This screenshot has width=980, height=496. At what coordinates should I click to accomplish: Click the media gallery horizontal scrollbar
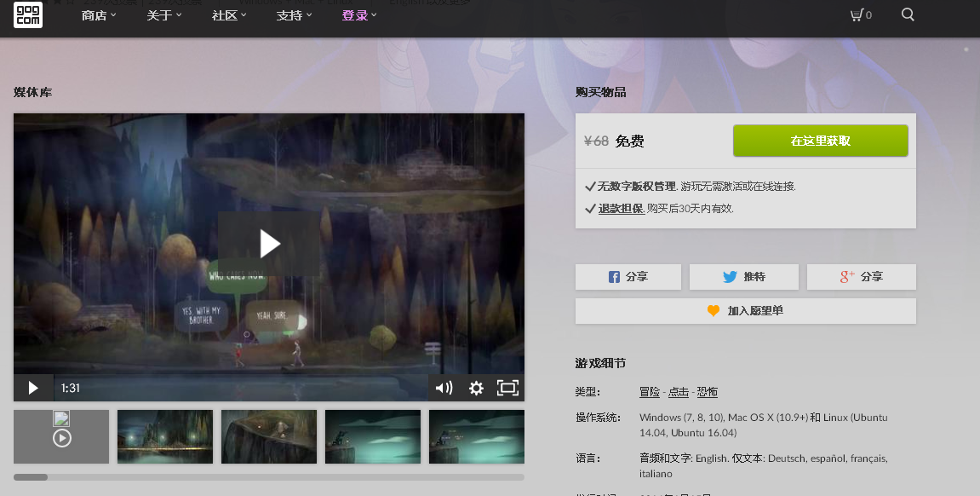pos(269,477)
